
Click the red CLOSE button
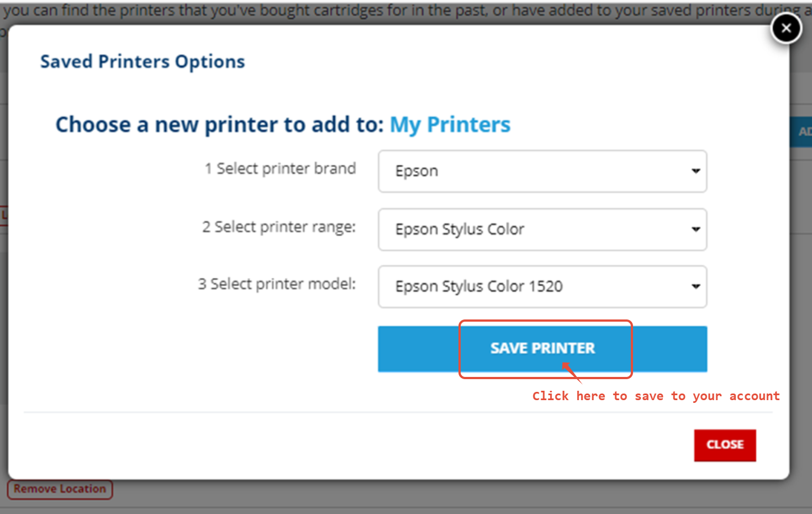pos(725,445)
